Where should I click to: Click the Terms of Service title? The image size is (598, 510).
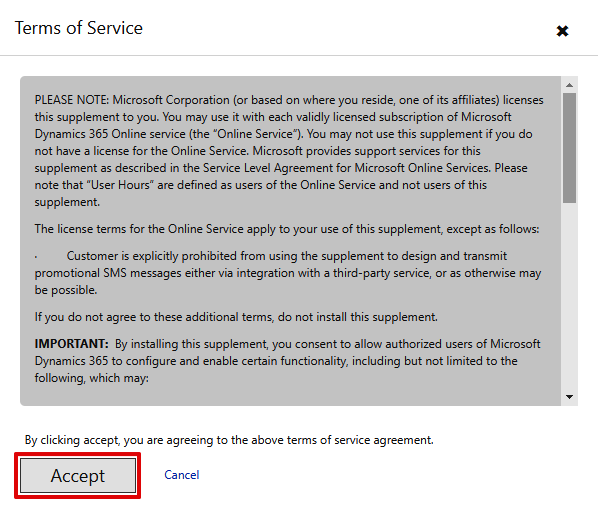point(79,28)
